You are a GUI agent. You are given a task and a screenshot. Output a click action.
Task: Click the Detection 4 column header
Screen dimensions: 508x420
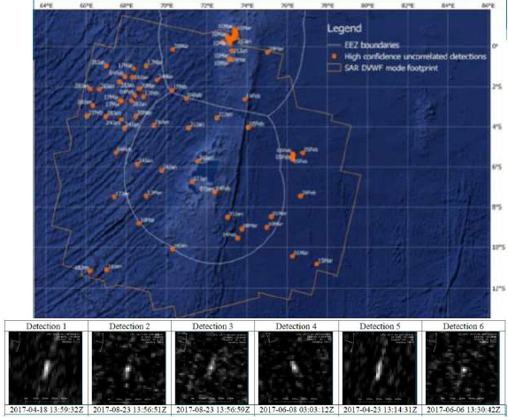296,326
